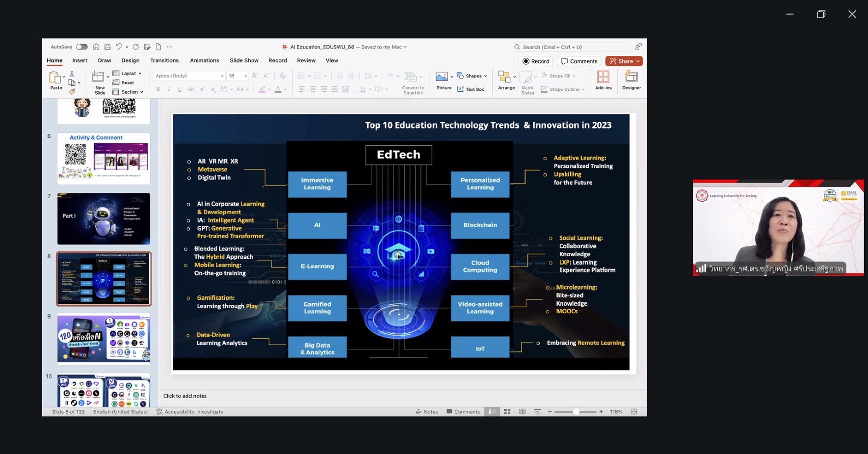Click the zoom slider in status bar
This screenshot has height=454, width=868.
pos(576,412)
